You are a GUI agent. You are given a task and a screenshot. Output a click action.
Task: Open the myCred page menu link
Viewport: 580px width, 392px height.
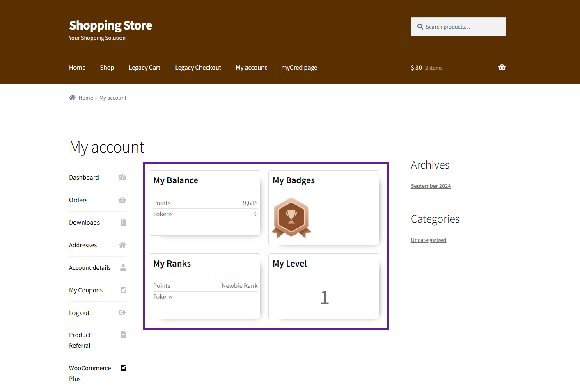pyautogui.click(x=299, y=68)
